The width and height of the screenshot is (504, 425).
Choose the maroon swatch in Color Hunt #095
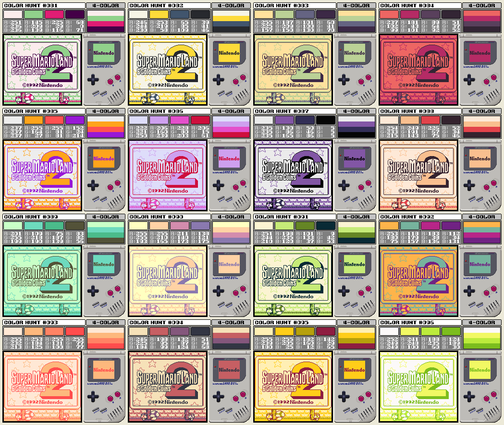click(x=326, y=331)
